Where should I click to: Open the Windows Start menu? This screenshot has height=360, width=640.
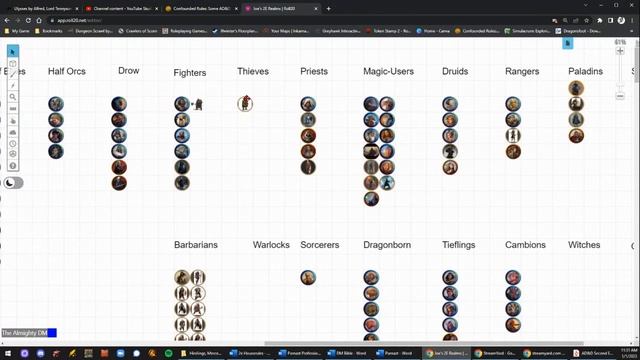pos(8,353)
